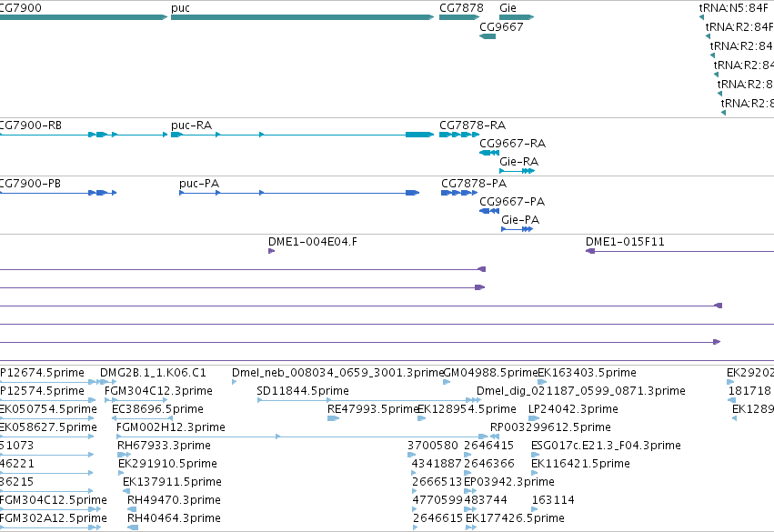
Task: Select the 3700580 EST label
Action: (x=433, y=446)
